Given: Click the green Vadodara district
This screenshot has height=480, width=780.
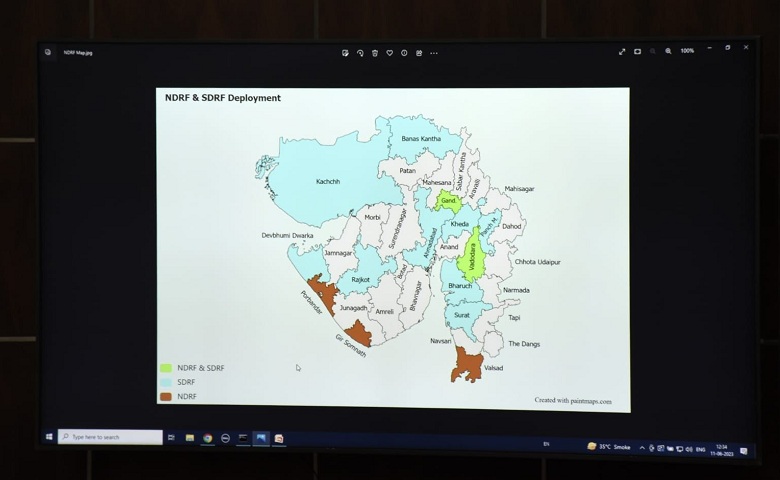Looking at the screenshot, I should pos(472,256).
